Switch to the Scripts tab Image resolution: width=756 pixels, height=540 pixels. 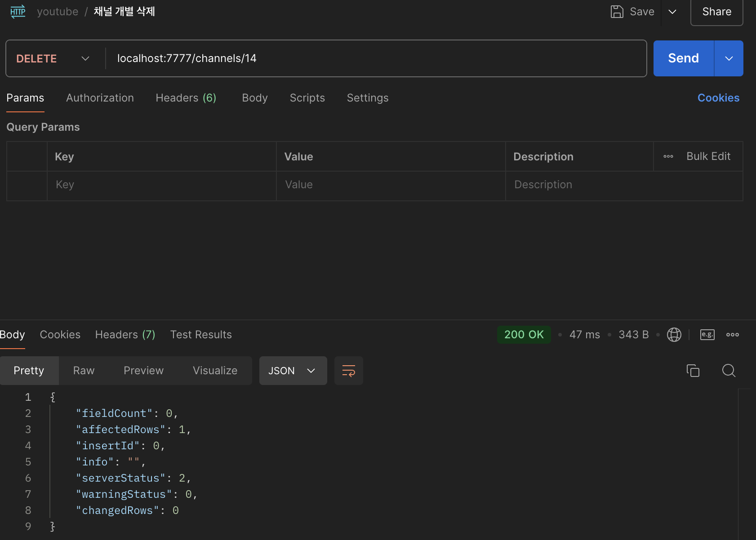(x=307, y=98)
